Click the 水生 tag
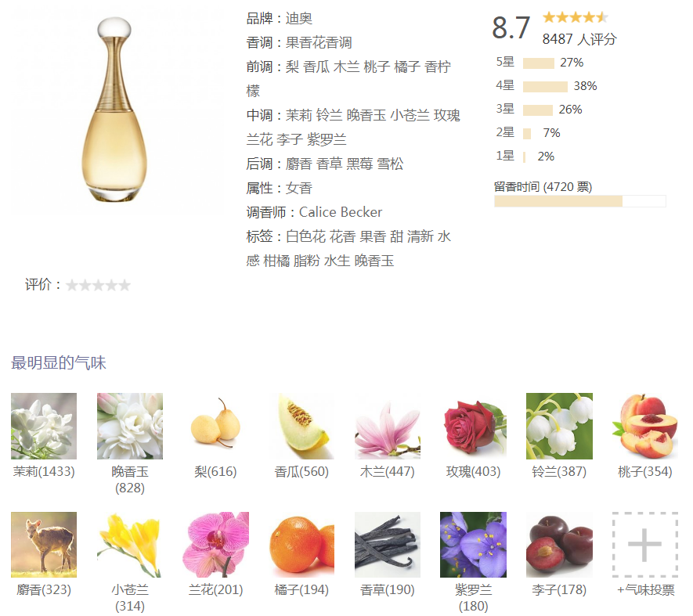The width and height of the screenshot is (693, 616). [337, 261]
